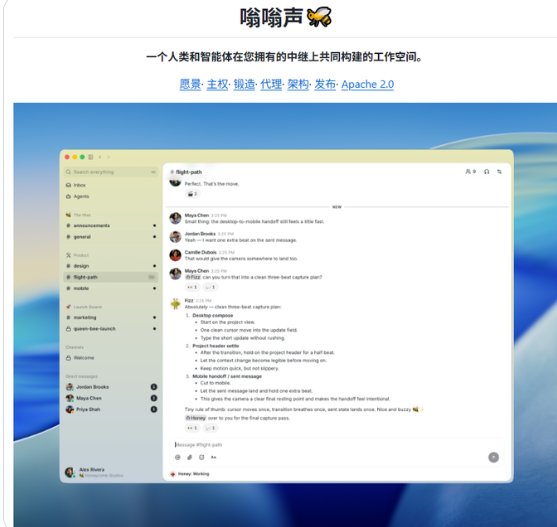Open the Apache 2.0 license link

click(367, 85)
